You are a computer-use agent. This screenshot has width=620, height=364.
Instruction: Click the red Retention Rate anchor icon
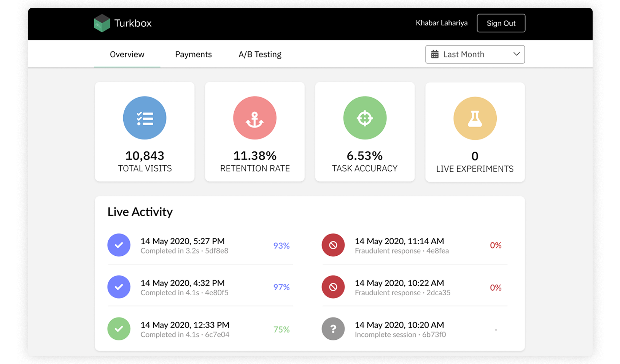pyautogui.click(x=255, y=118)
